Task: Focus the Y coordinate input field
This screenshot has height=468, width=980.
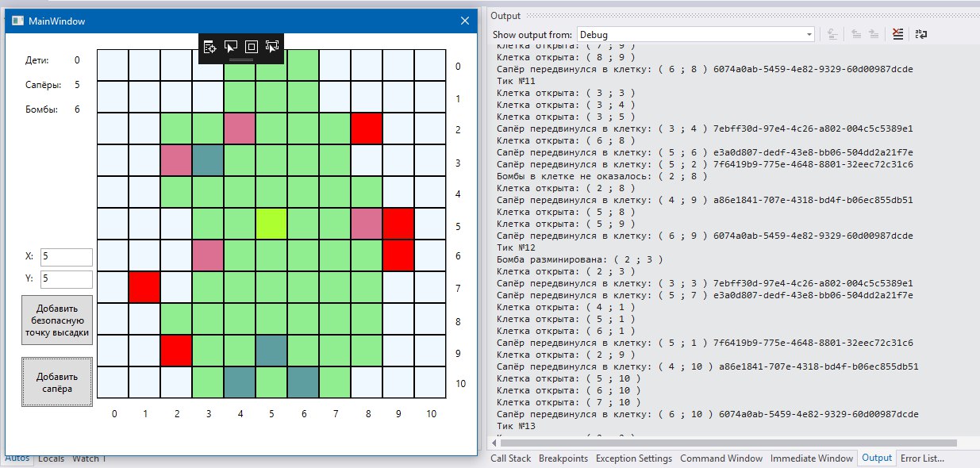Action: (66, 279)
